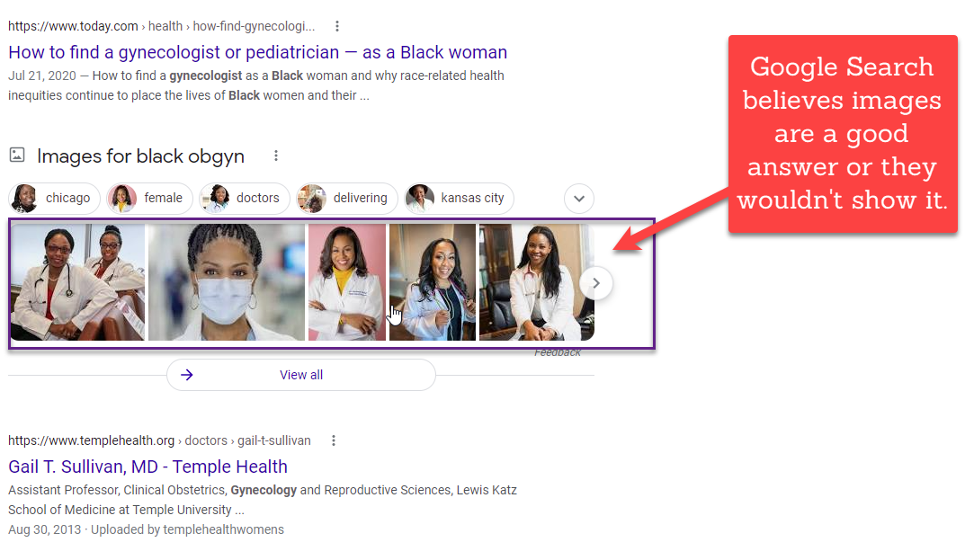The width and height of the screenshot is (965, 560).
Task: Open first thumbnail of two doctors sitting
Action: tap(77, 282)
